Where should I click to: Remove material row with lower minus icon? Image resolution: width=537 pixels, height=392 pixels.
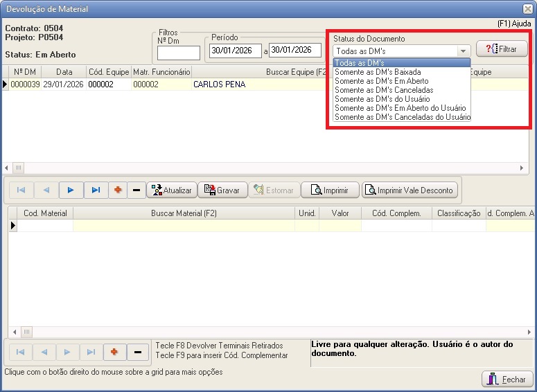pyautogui.click(x=138, y=353)
